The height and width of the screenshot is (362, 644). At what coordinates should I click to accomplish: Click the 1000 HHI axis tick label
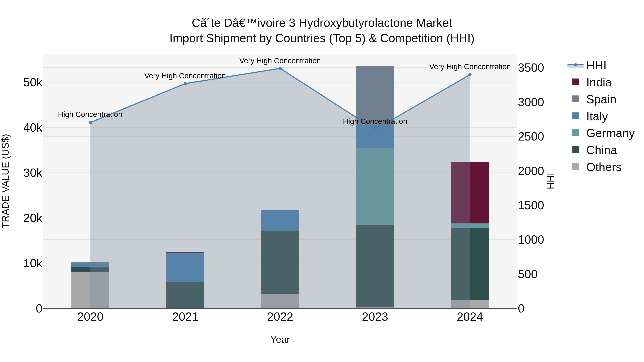point(531,240)
